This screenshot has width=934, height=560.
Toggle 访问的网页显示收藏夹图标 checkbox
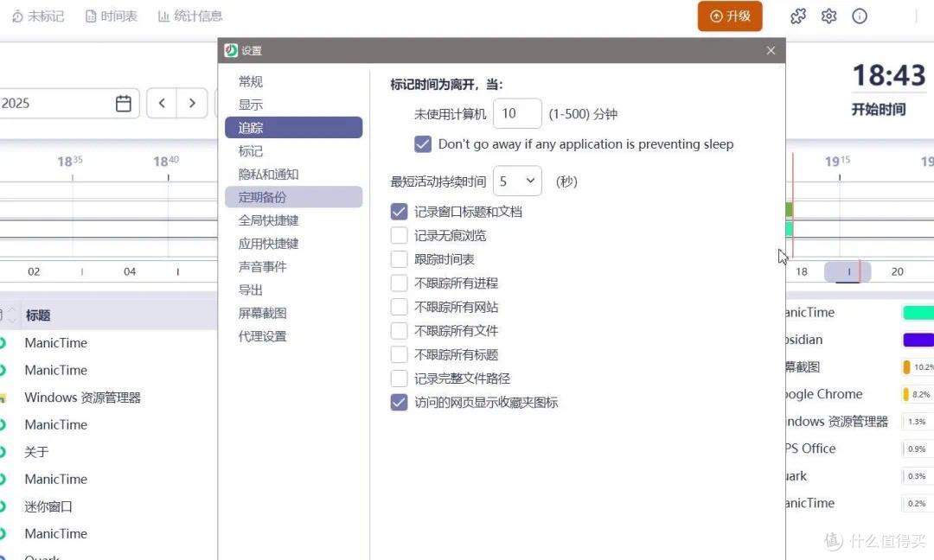click(x=399, y=403)
